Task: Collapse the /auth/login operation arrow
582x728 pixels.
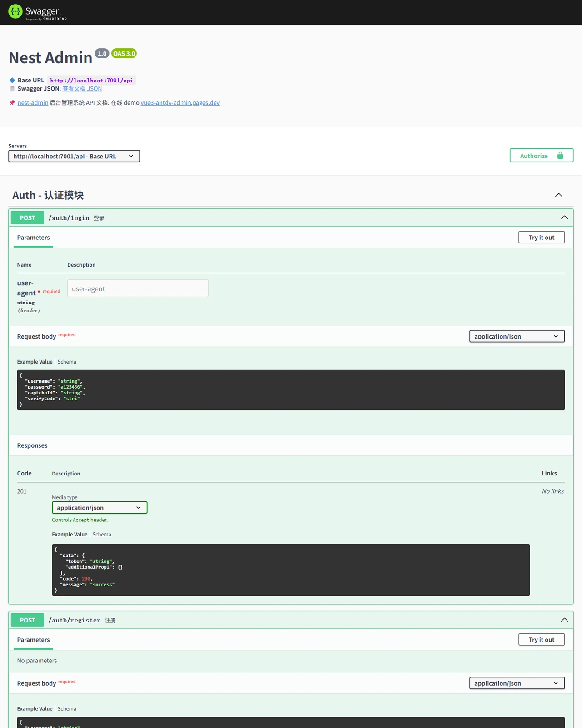Action: (564, 217)
